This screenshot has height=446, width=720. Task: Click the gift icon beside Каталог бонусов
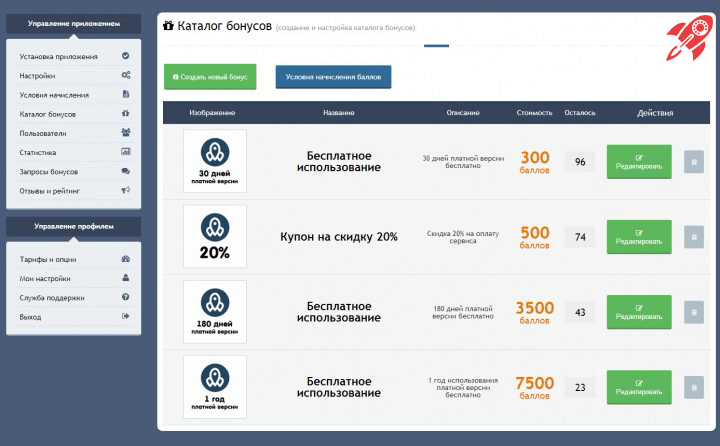tap(125, 114)
